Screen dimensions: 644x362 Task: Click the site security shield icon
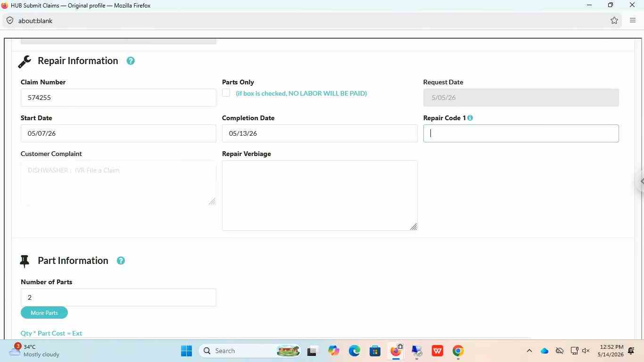(9, 21)
